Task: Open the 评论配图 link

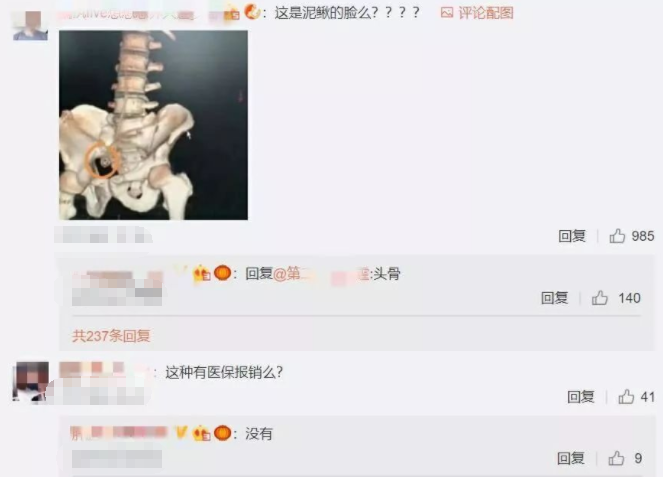Action: click(485, 13)
